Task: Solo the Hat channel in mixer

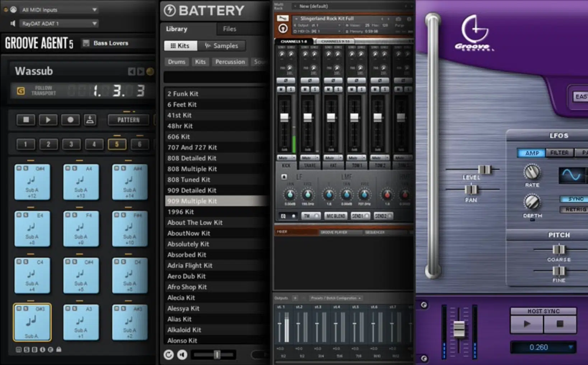Action: click(338, 89)
